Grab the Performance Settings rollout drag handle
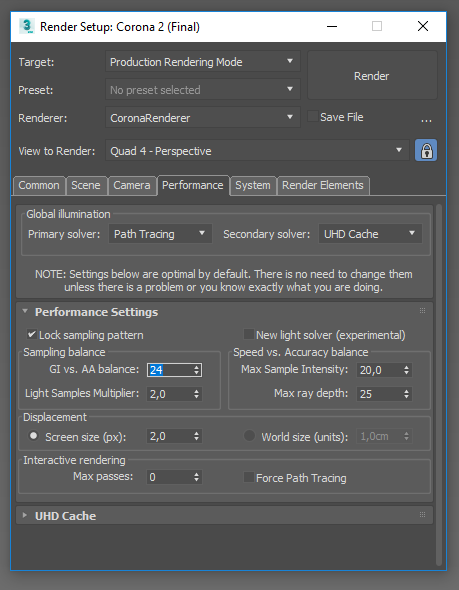459x590 pixels. (423, 311)
